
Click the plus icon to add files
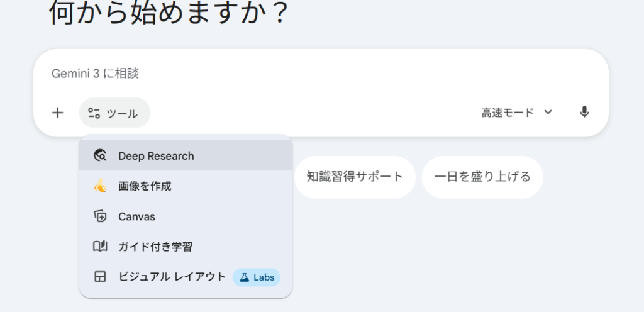click(x=57, y=113)
